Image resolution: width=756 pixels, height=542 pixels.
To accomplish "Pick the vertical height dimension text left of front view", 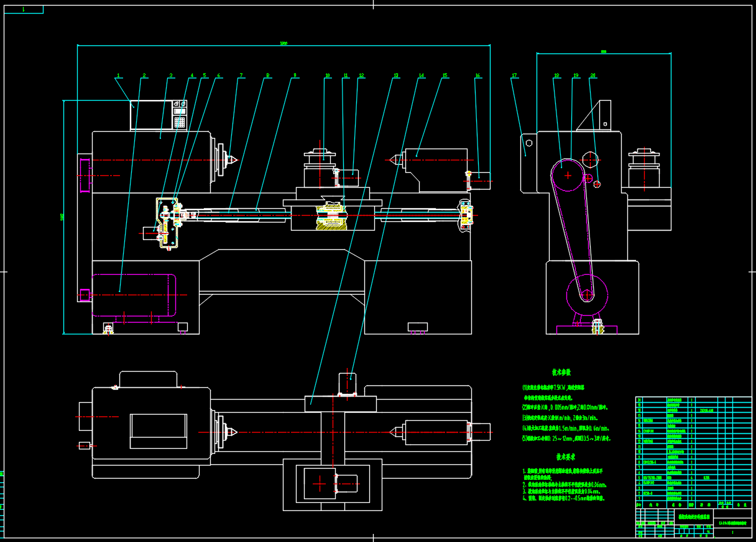I will (x=62, y=217).
